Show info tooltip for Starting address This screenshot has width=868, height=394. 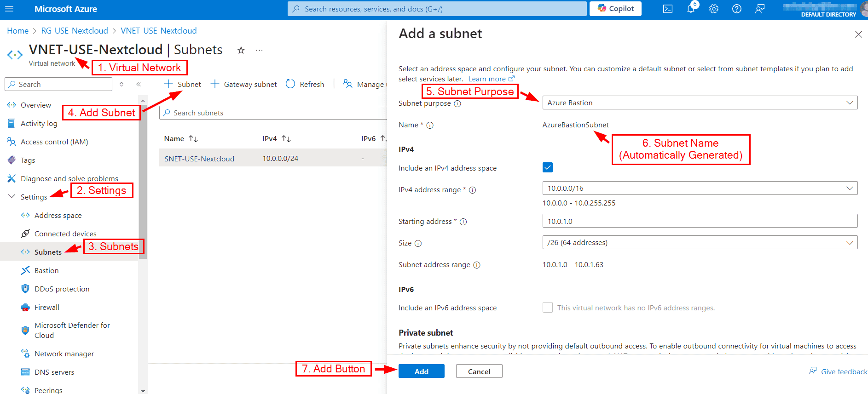463,222
